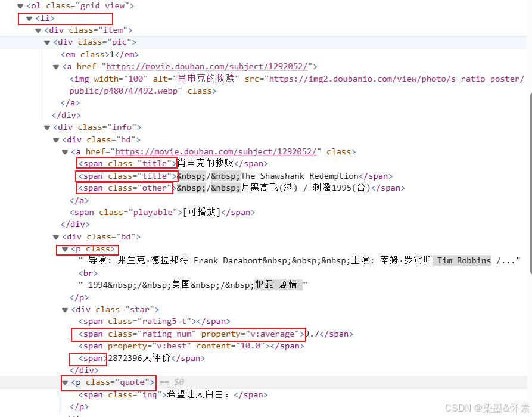Image resolution: width=532 pixels, height=417 pixels.
Task: Open the douban subject link under pic div
Action: point(207,67)
